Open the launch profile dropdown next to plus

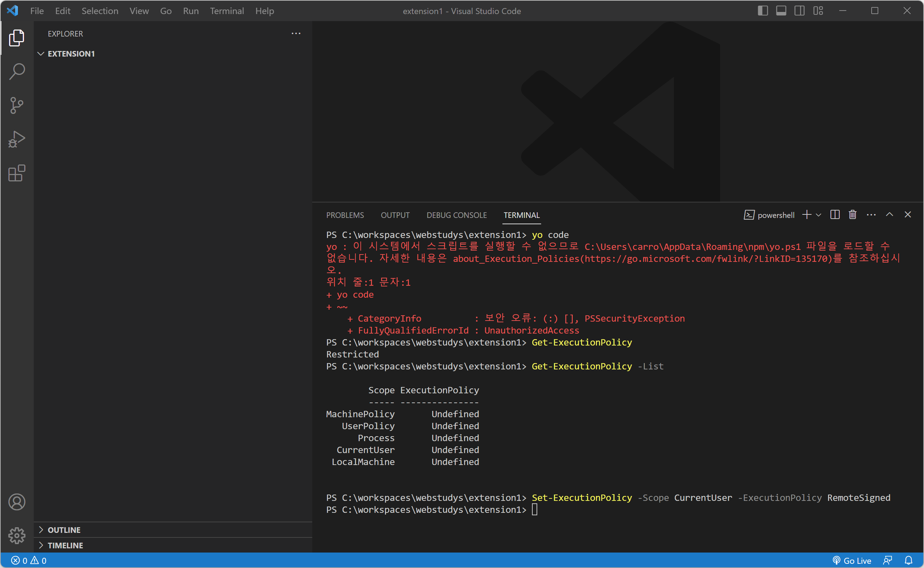tap(819, 215)
